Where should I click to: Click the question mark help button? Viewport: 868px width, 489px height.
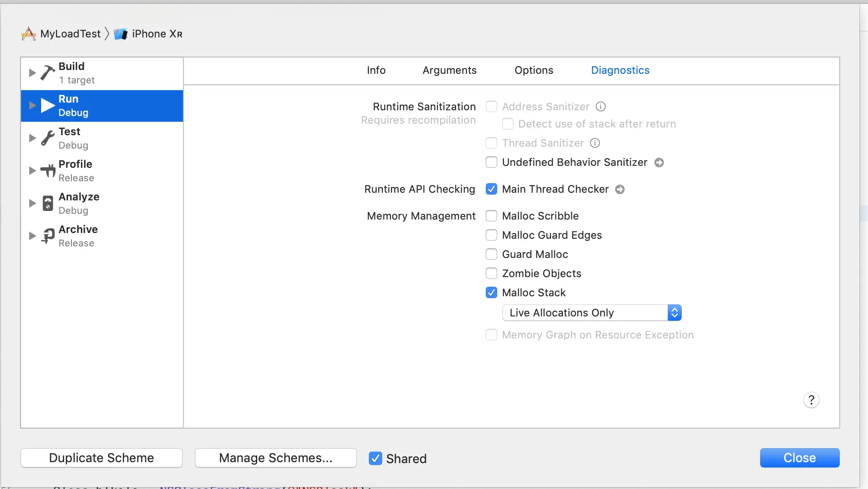point(811,400)
